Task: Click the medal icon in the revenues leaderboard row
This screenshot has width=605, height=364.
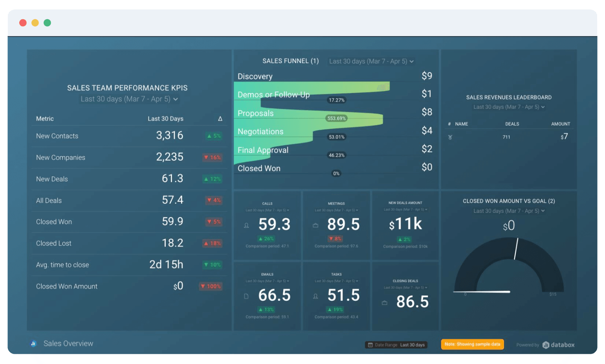Action: (x=449, y=137)
